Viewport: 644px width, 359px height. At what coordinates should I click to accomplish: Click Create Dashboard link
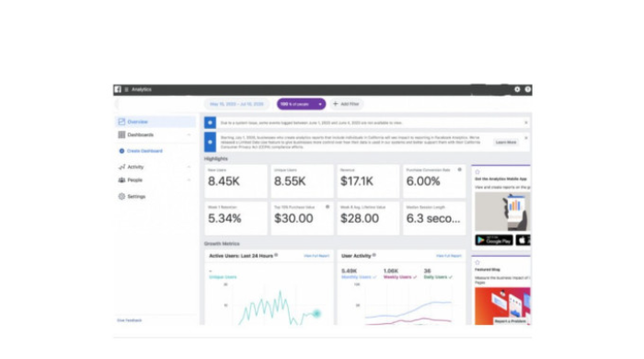[x=144, y=151]
